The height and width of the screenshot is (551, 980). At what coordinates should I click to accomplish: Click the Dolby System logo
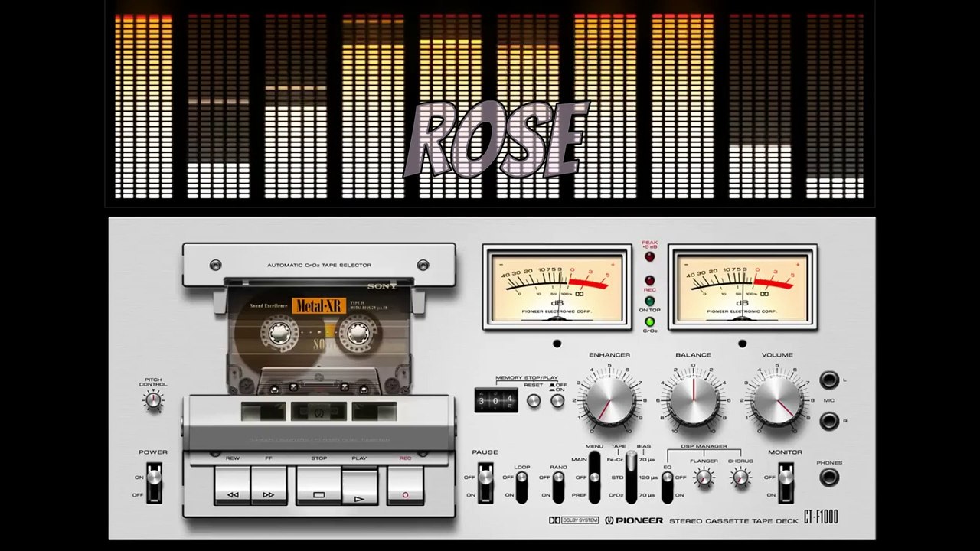(x=573, y=520)
